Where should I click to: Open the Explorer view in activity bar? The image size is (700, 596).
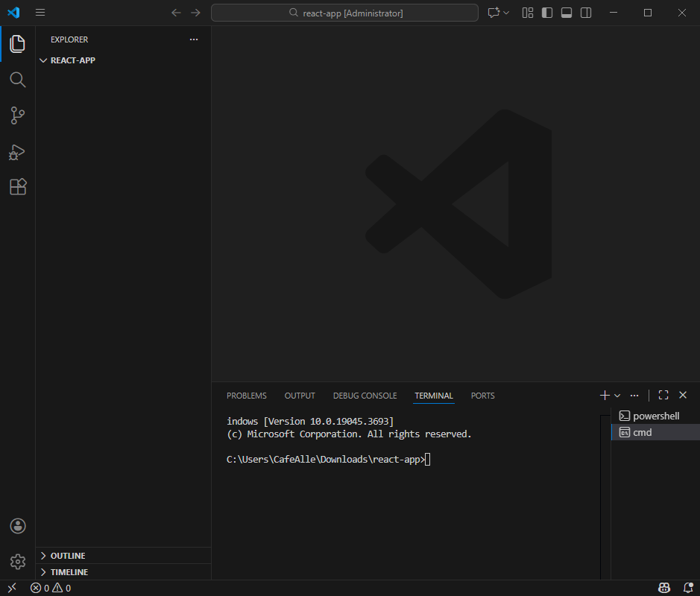(x=17, y=44)
